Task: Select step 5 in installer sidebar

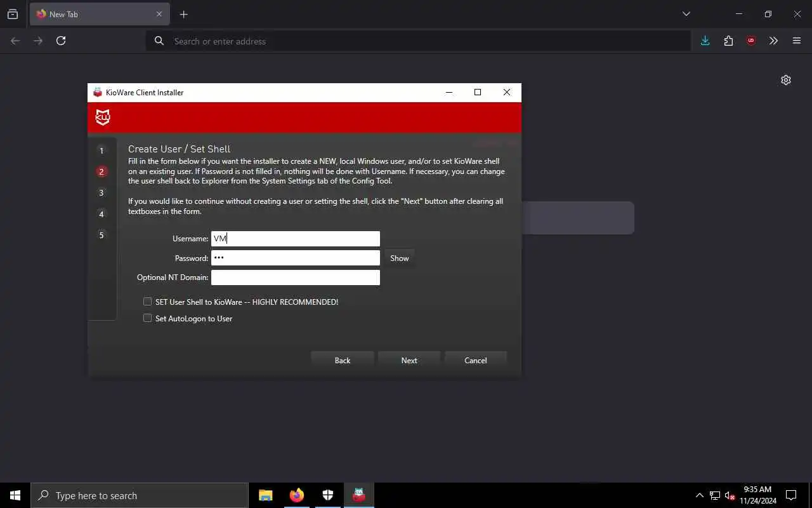Action: (x=101, y=236)
